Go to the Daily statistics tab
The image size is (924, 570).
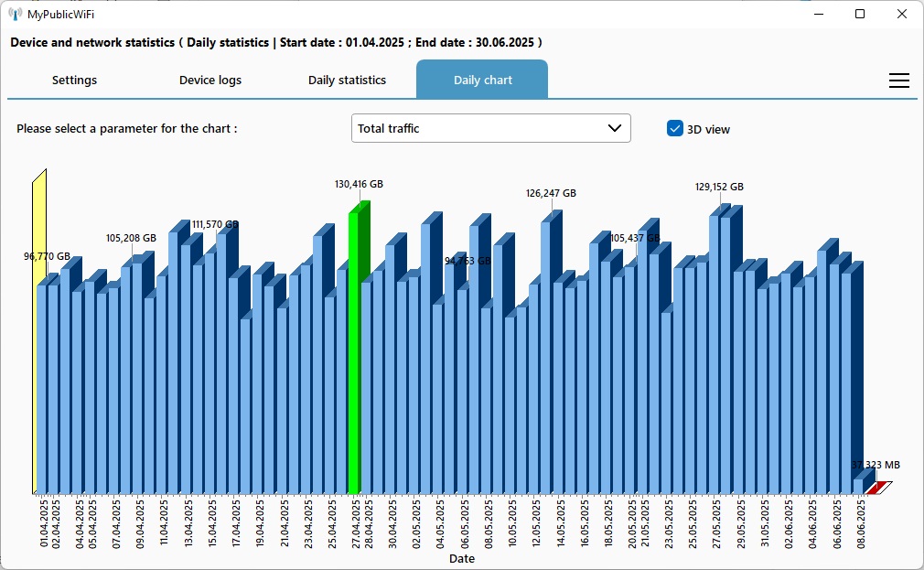click(347, 81)
